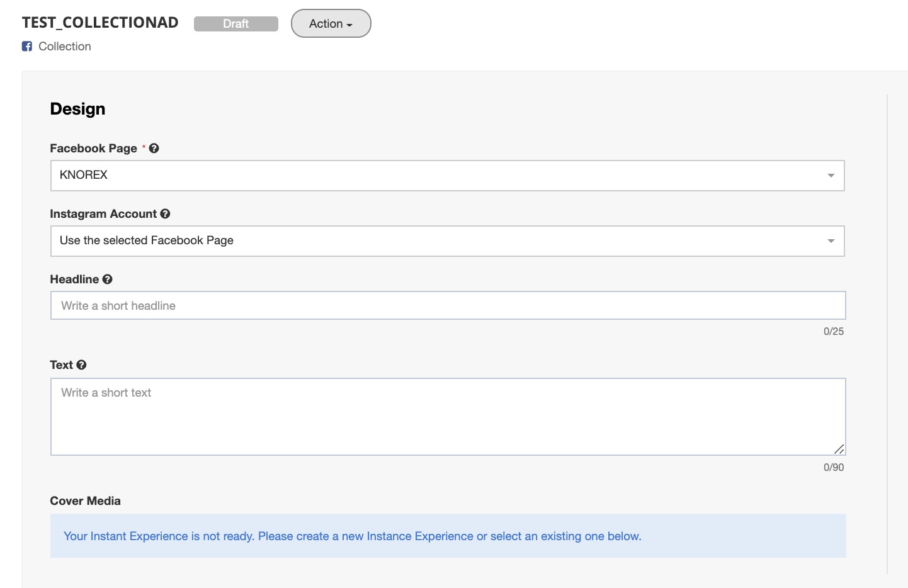
Task: Click the Instagram Account field label
Action: 103,214
